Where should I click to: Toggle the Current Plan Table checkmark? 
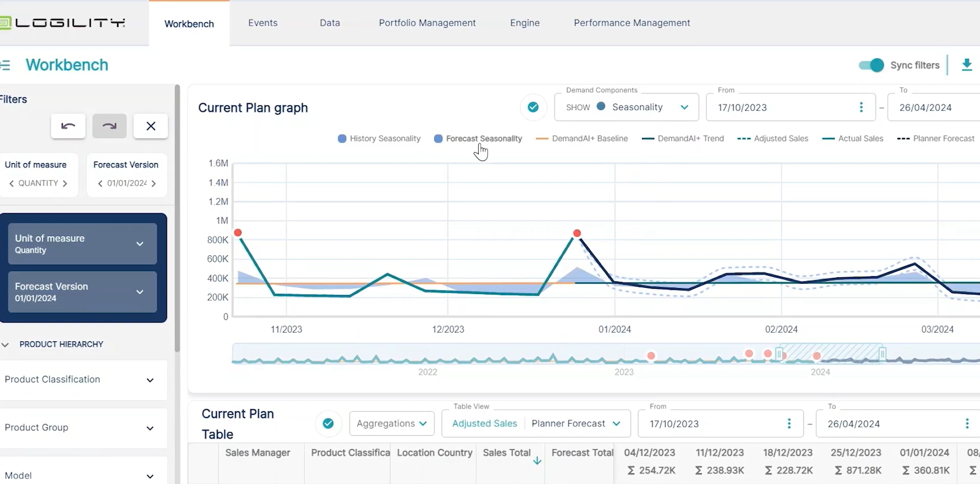click(328, 424)
